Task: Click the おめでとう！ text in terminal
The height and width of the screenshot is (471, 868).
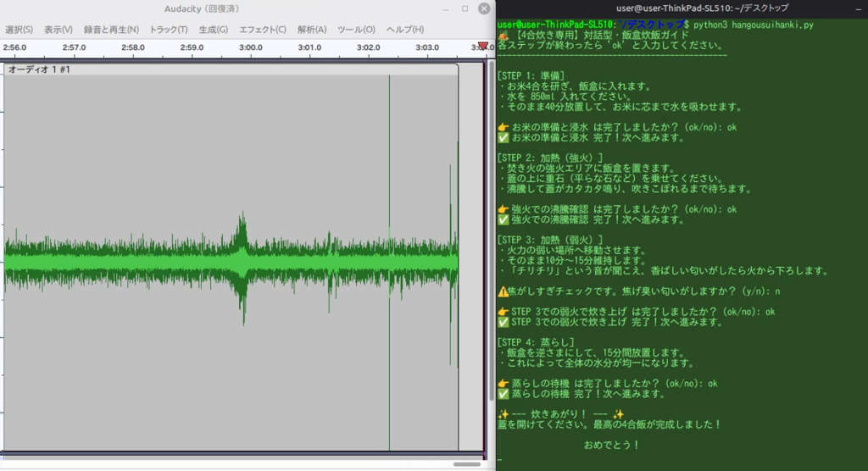Action: 612,445
